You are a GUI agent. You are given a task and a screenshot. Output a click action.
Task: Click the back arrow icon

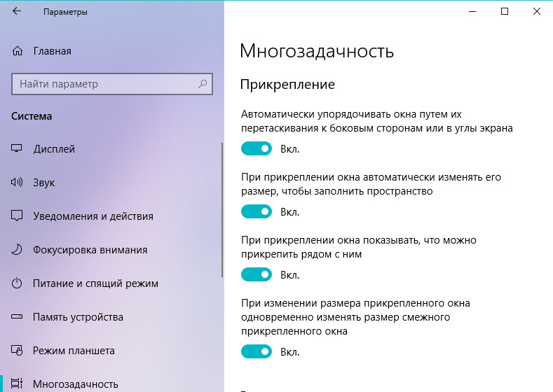[x=17, y=11]
